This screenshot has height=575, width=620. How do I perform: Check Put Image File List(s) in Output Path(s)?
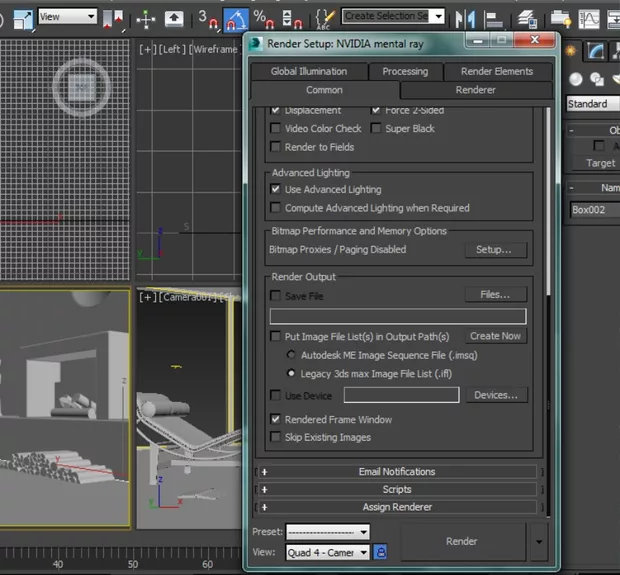275,336
